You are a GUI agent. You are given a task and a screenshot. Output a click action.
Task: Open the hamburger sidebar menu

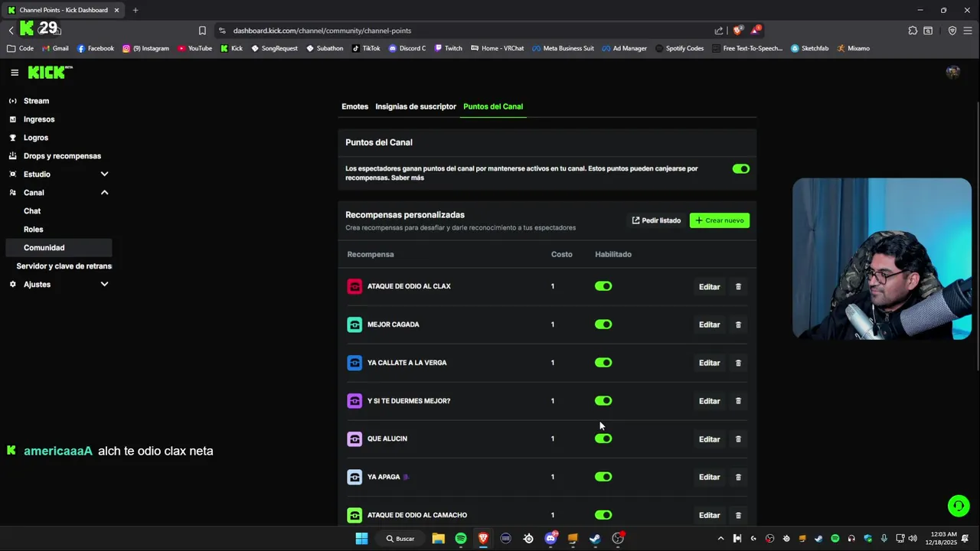[x=15, y=73]
